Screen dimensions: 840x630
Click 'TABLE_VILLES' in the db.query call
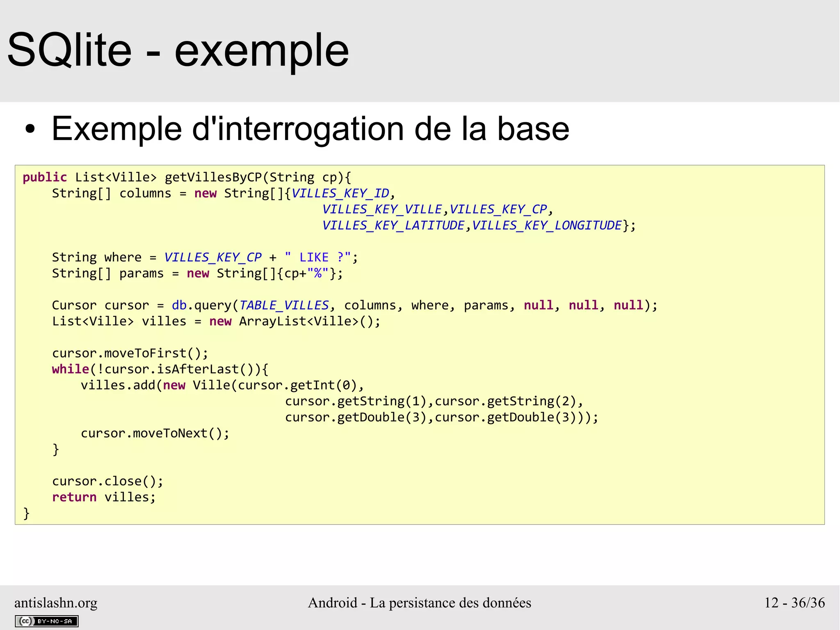[x=284, y=305]
